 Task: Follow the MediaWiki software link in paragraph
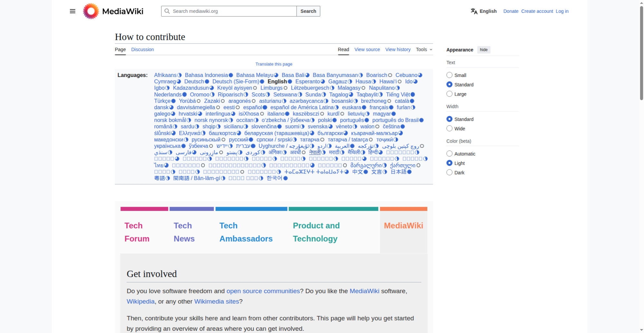[365, 291]
